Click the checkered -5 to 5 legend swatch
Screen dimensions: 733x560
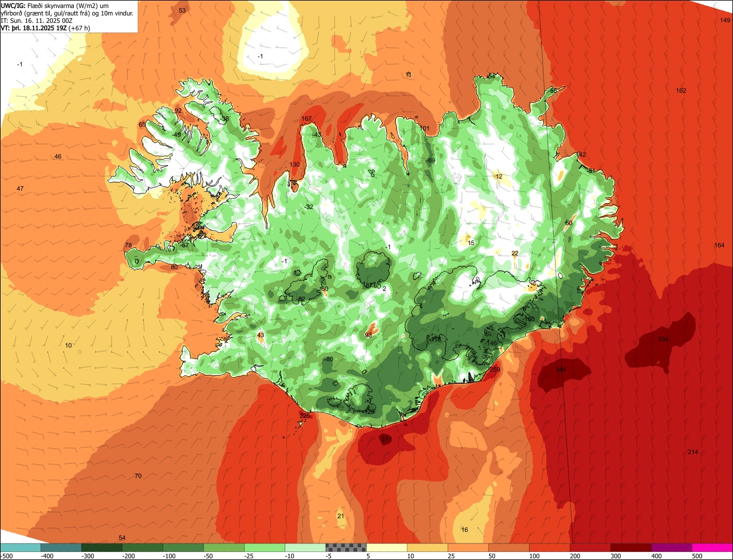click(x=346, y=547)
